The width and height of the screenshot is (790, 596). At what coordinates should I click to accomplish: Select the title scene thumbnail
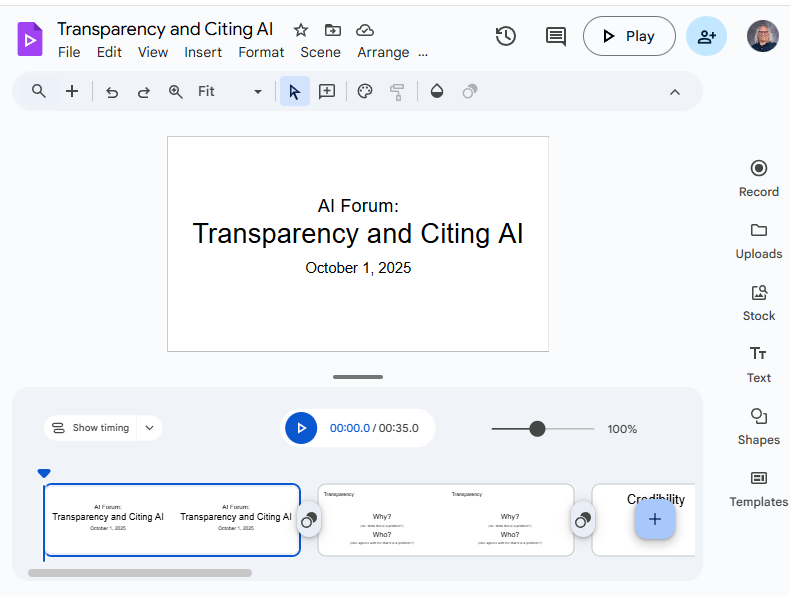point(172,520)
